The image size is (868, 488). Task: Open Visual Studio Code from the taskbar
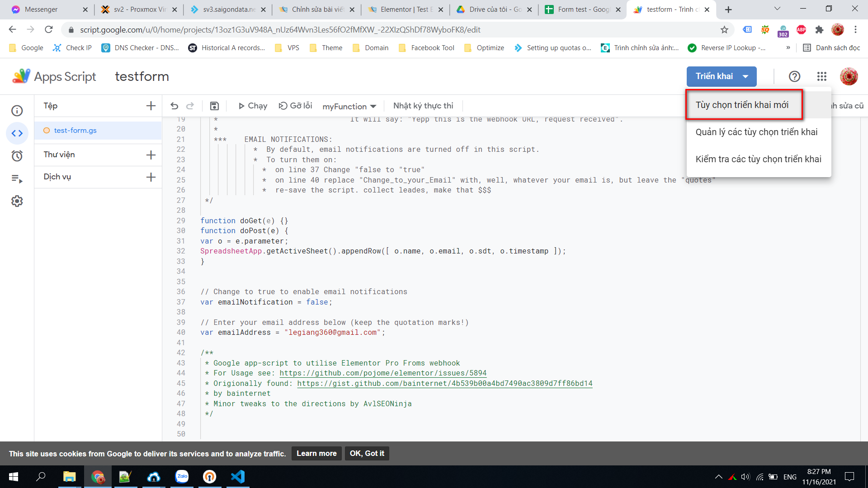pyautogui.click(x=238, y=477)
